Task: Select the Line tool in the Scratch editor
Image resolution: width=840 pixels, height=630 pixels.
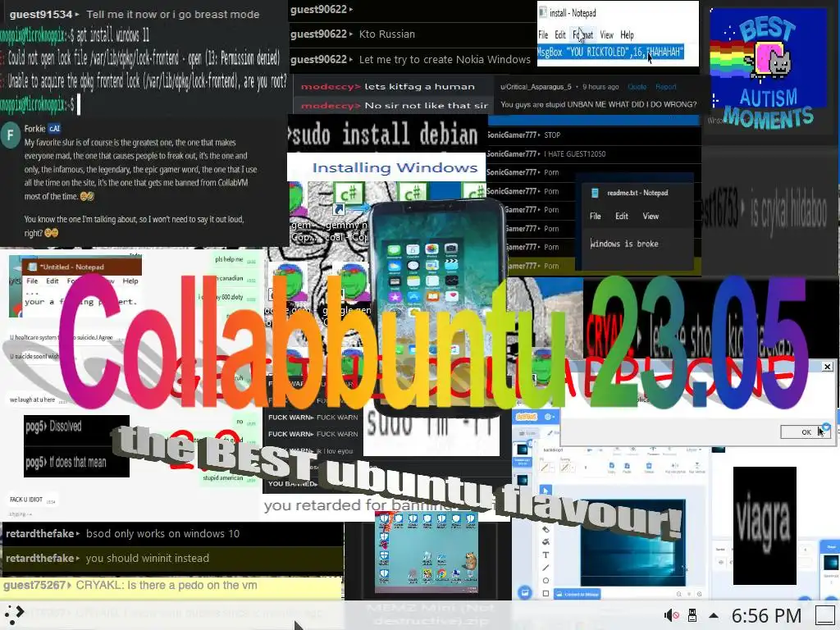Action: point(546,568)
